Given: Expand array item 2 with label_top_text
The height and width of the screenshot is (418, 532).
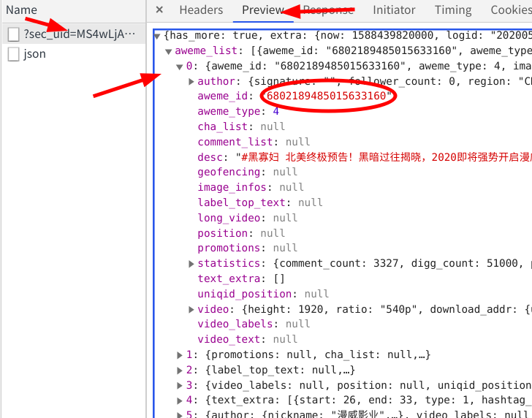Looking at the screenshot, I should click(180, 370).
